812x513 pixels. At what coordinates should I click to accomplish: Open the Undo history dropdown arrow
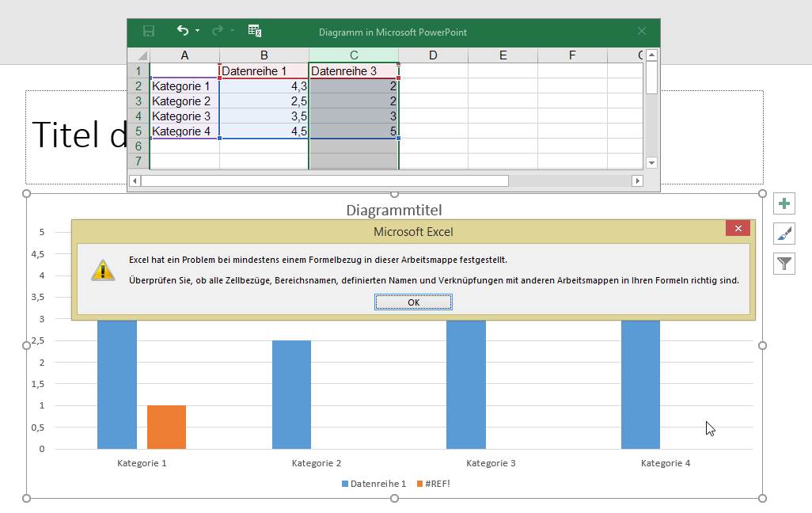point(197,32)
